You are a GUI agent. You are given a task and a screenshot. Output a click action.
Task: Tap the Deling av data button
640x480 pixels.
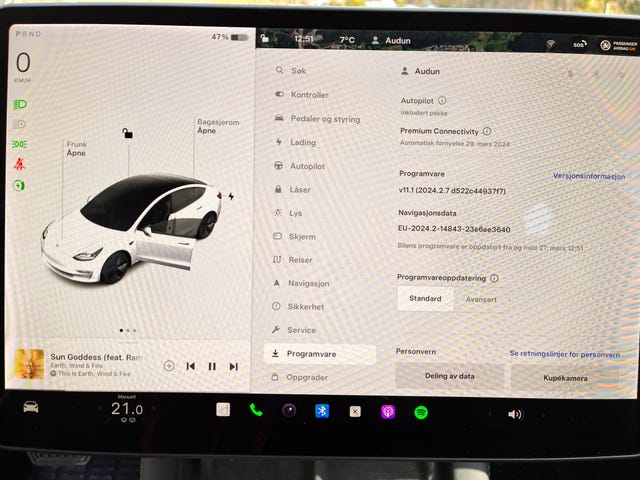point(450,376)
